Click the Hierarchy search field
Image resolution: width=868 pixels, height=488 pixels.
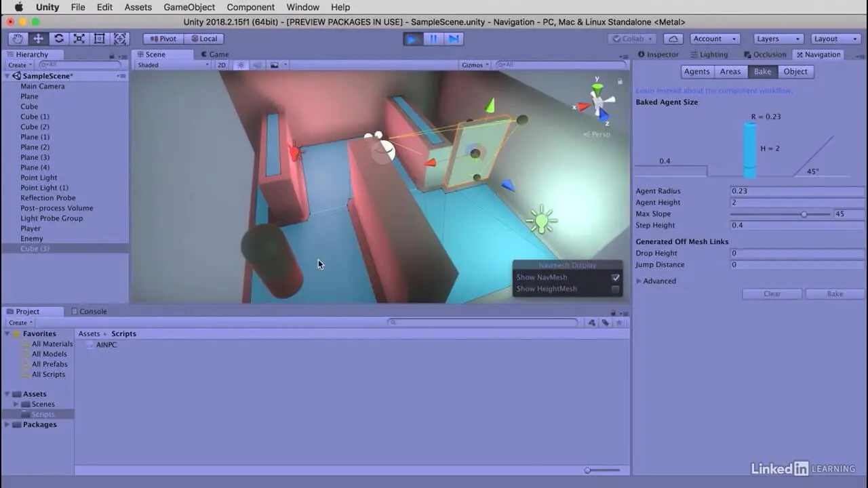pos(80,65)
